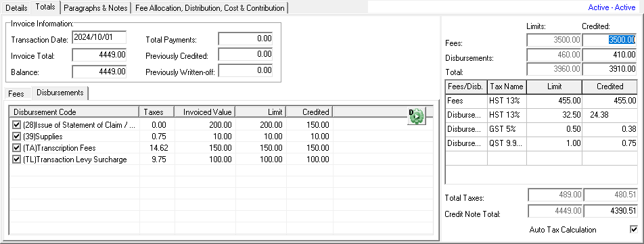Viewport: 644px width, 244px height.
Task: Click the Disbursements Limits field showing 460.00
Action: [555, 55]
